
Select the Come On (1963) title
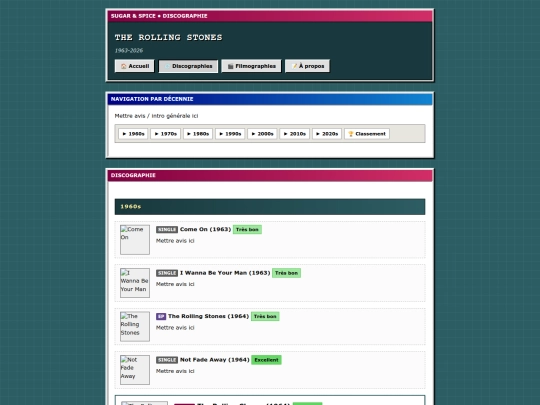(205, 229)
